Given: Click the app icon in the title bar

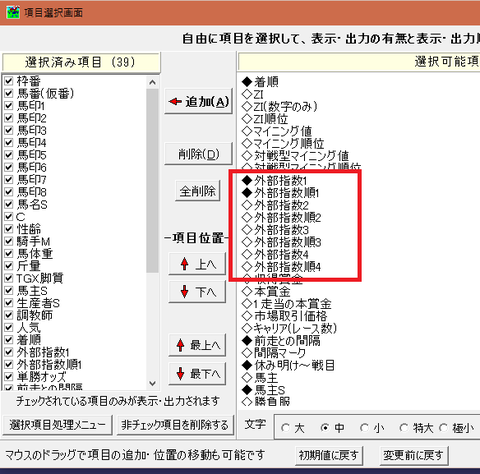Looking at the screenshot, I should click(x=13, y=13).
